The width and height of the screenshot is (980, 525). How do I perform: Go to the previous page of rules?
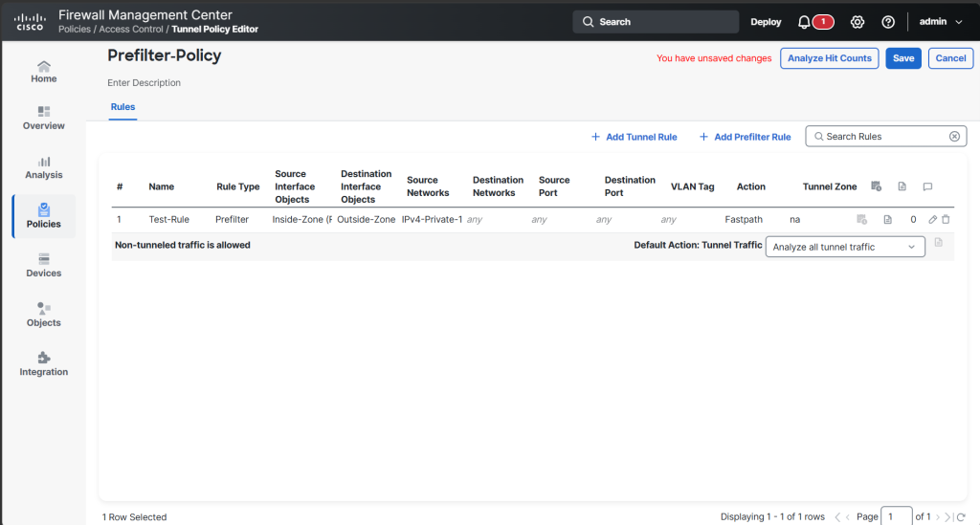click(x=848, y=517)
